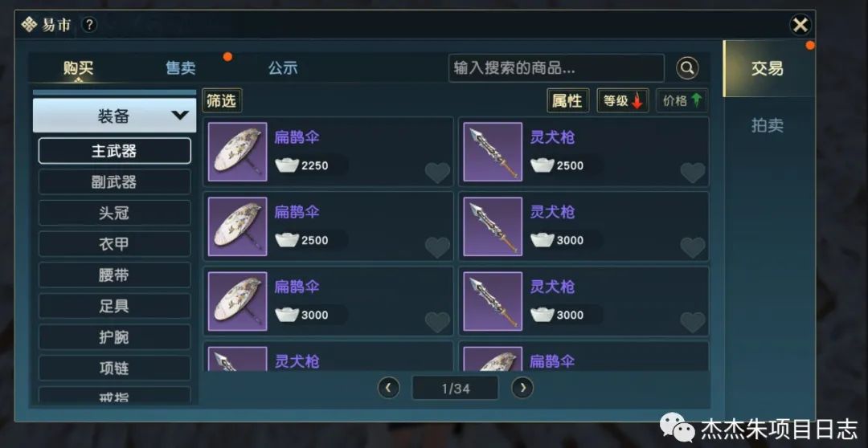Click the search input field
This screenshot has width=868, height=448.
point(556,68)
